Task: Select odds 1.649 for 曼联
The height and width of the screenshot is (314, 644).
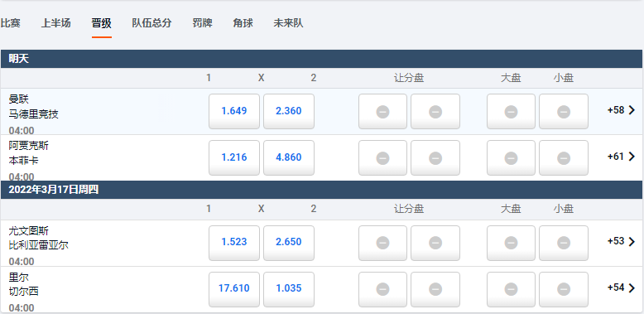Action: pos(234,111)
